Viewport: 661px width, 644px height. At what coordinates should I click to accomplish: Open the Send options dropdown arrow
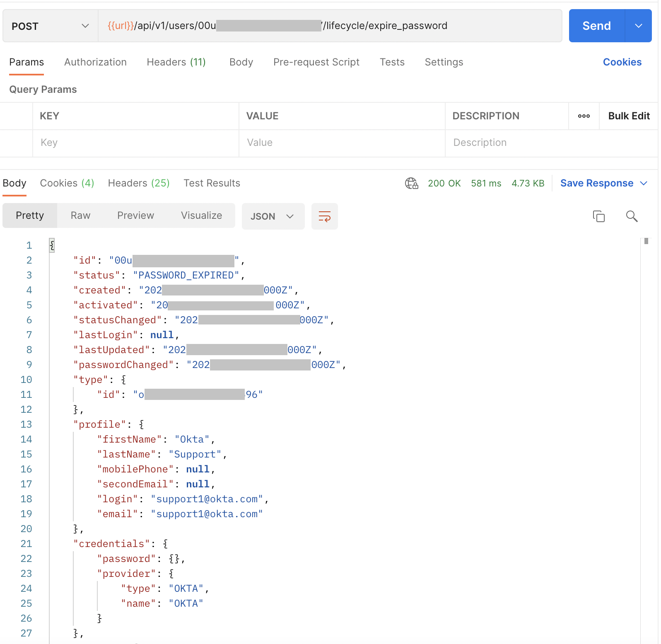click(638, 26)
